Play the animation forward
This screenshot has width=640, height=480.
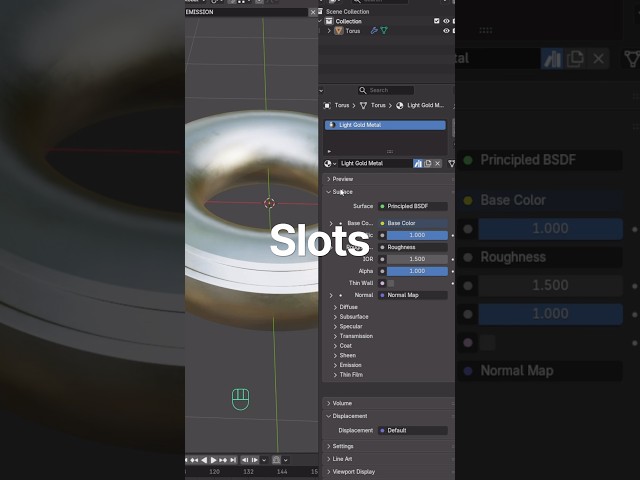(213, 460)
